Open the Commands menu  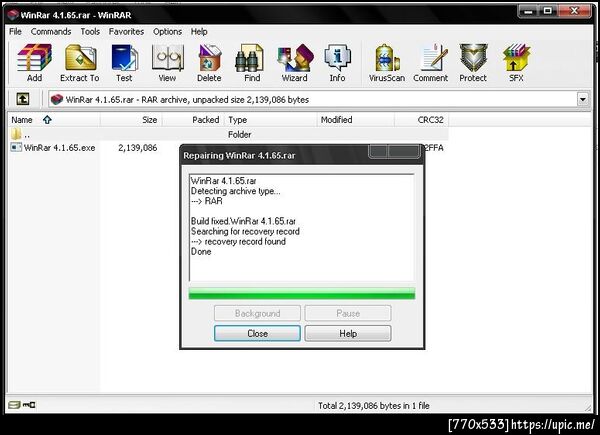tap(51, 31)
